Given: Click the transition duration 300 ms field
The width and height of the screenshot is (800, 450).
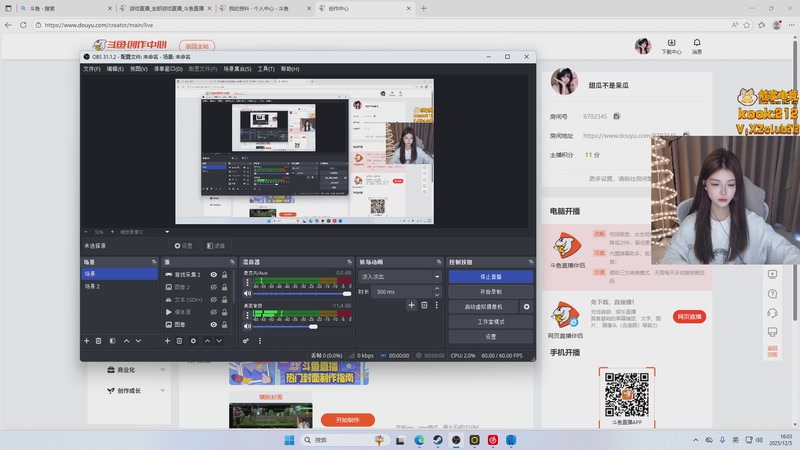Looking at the screenshot, I should pyautogui.click(x=402, y=292).
